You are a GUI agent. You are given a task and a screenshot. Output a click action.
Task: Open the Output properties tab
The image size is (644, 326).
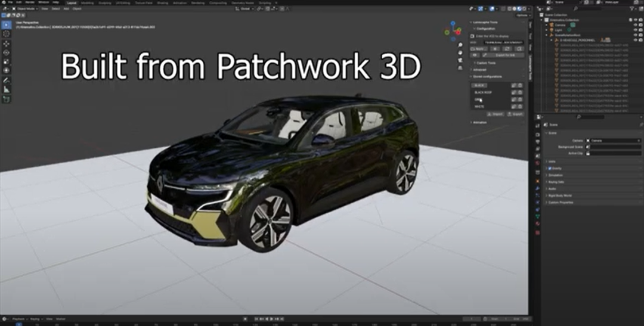tap(538, 142)
